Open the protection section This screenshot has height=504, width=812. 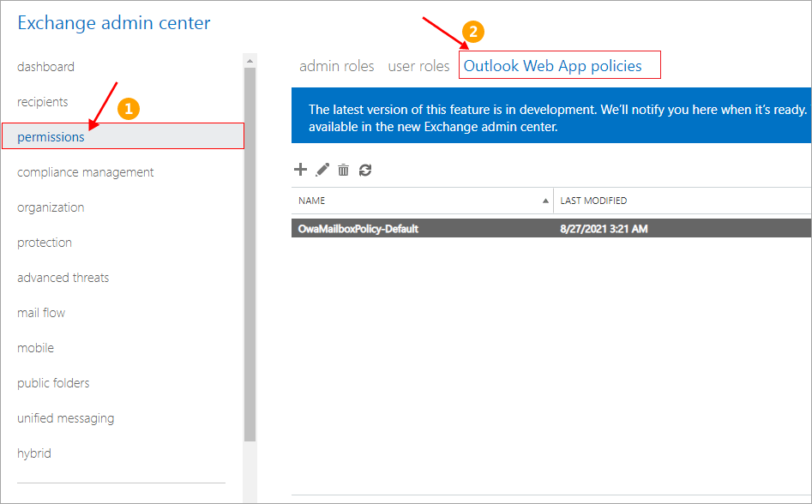(45, 243)
